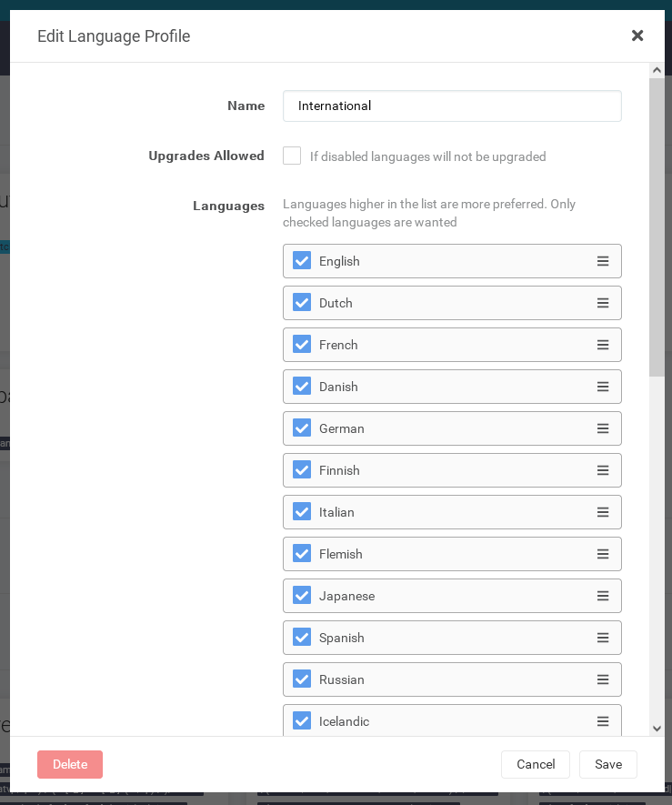The width and height of the screenshot is (672, 805).
Task: Close the Edit Language Profile dialog
Action: point(637,35)
